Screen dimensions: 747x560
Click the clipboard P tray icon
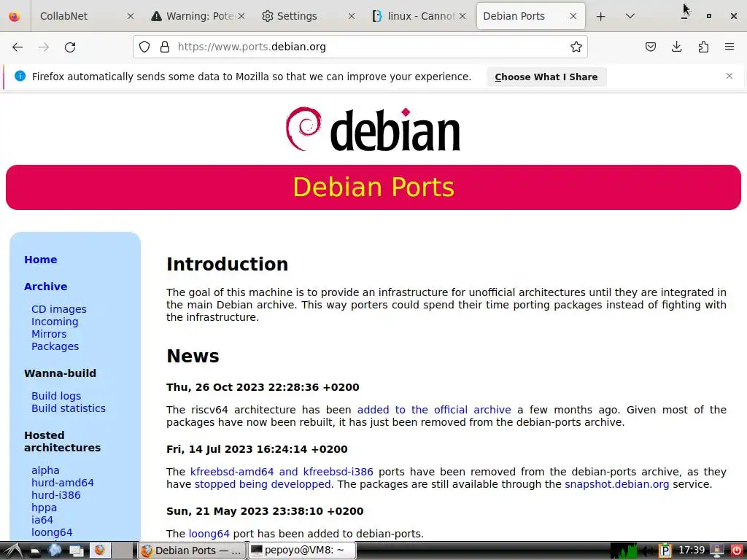tap(665, 551)
